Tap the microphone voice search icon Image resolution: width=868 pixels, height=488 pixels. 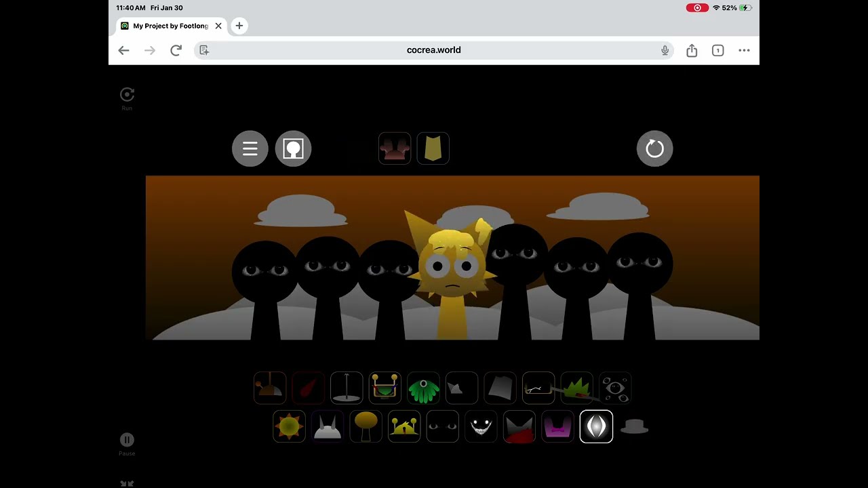[x=665, y=50]
